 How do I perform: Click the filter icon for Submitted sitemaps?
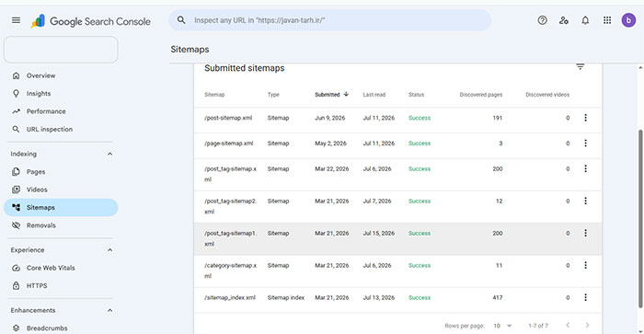pyautogui.click(x=580, y=66)
